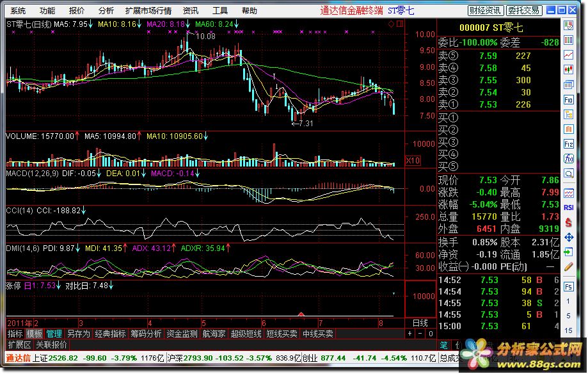Click the MACD(12,26,9) indicator label

[33, 174]
